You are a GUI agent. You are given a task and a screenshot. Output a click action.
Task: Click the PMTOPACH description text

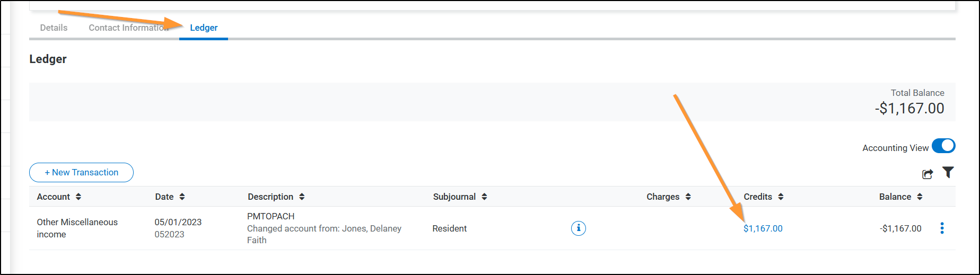270,216
